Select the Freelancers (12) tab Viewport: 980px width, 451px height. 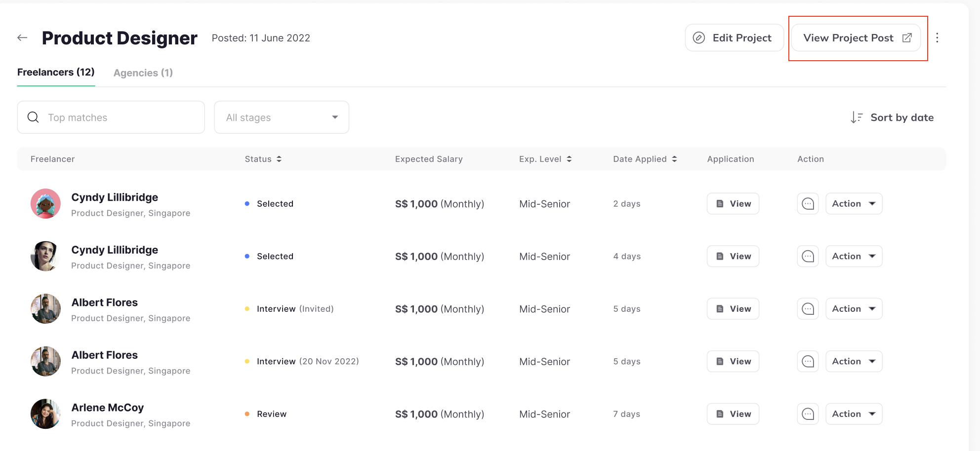(56, 73)
